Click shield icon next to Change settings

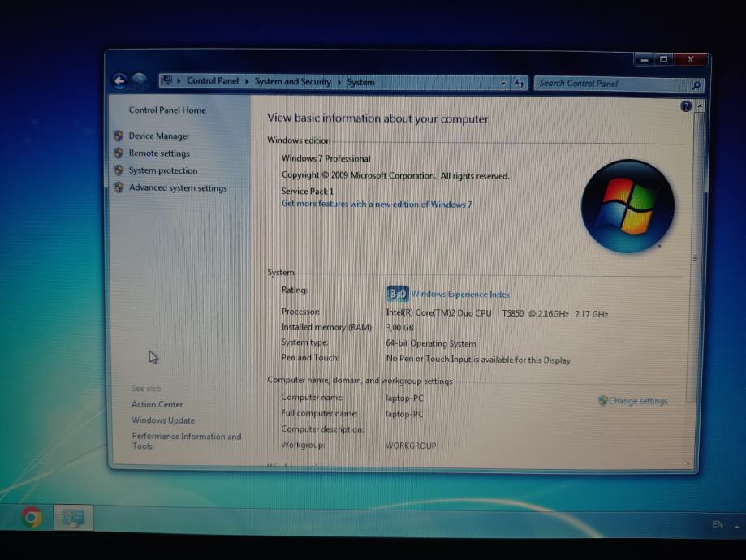[603, 401]
